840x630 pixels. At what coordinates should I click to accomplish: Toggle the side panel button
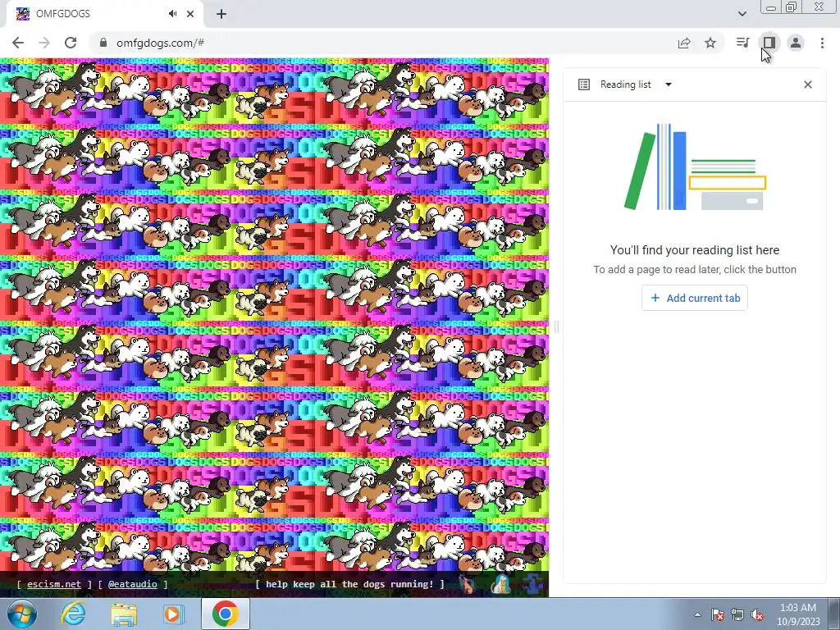[x=769, y=43]
